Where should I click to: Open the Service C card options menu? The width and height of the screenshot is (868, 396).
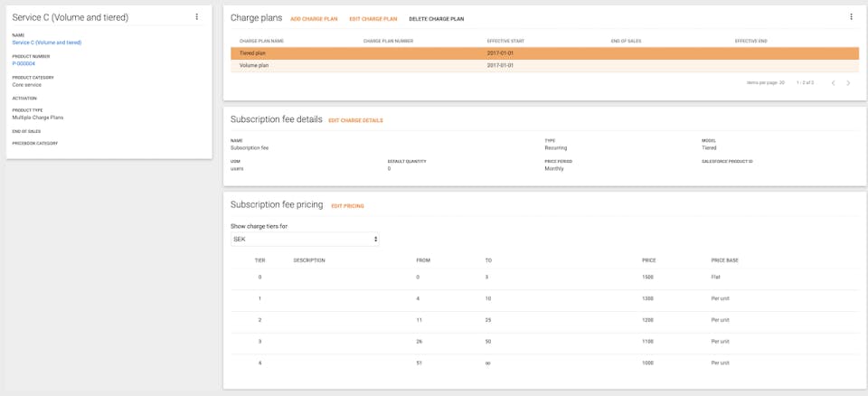point(197,17)
